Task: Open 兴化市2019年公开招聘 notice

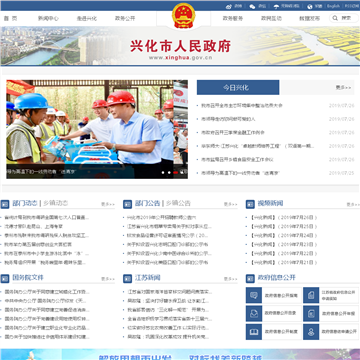Action: point(162,217)
